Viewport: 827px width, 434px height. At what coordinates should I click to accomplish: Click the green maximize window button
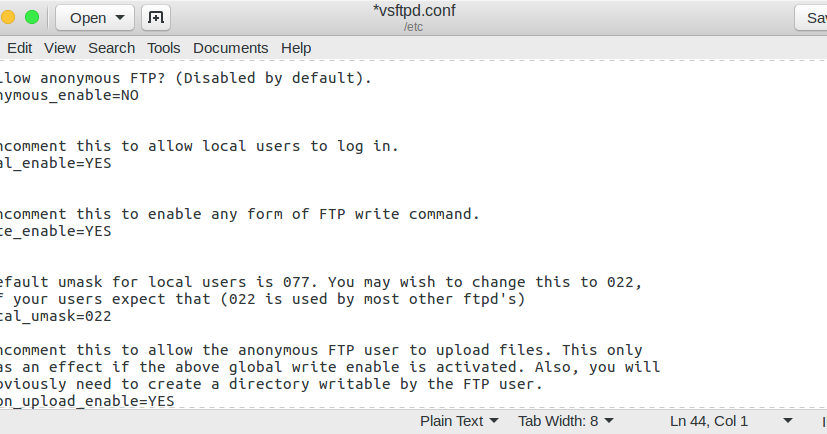(x=32, y=17)
